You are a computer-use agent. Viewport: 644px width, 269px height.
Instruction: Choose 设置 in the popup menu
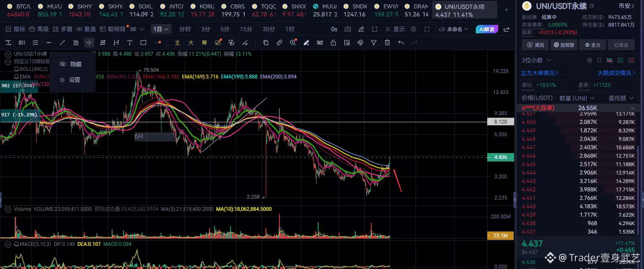click(75, 80)
